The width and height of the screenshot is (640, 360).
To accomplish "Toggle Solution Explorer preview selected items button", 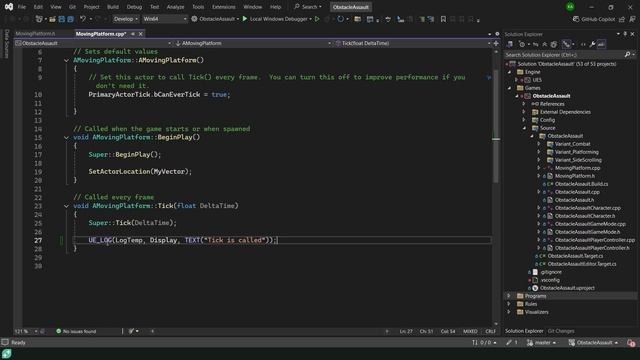I will tap(601, 44).
